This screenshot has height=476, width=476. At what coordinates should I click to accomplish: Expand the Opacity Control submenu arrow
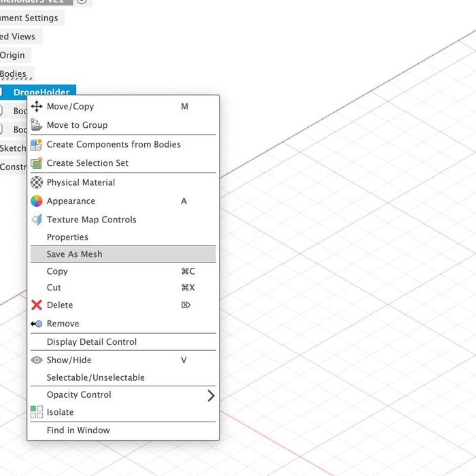[x=211, y=395]
